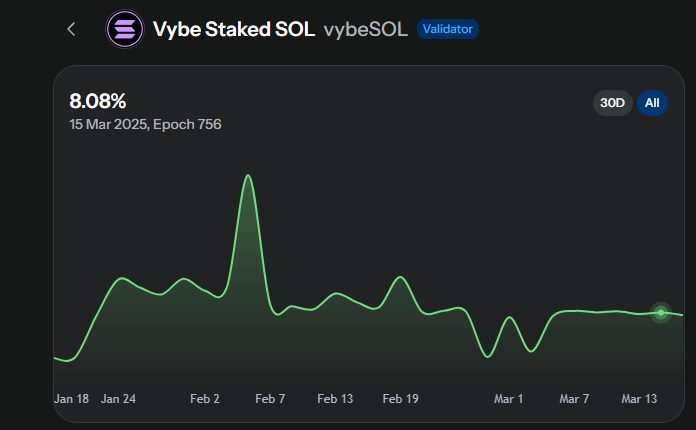Click the Validator badge
The height and width of the screenshot is (430, 696).
(x=447, y=29)
